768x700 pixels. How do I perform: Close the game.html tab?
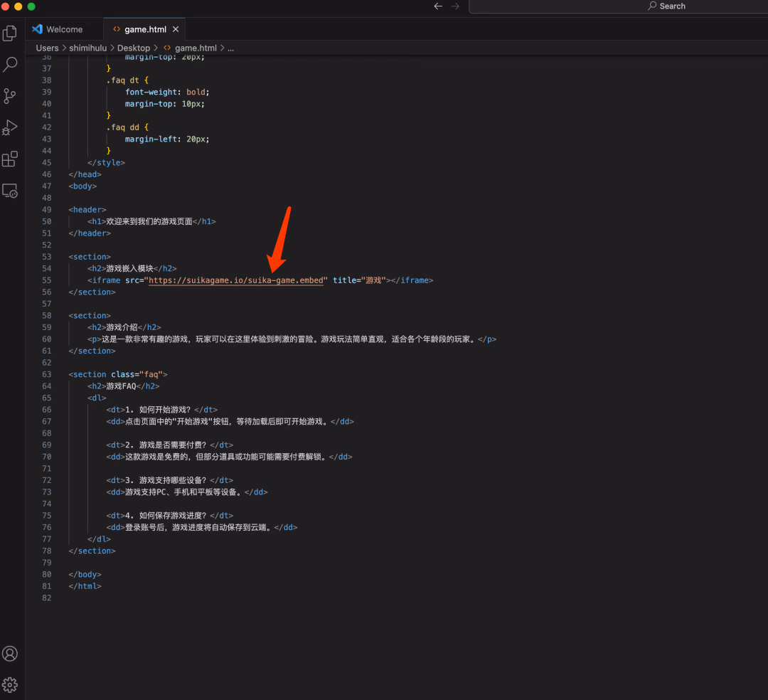tap(176, 29)
